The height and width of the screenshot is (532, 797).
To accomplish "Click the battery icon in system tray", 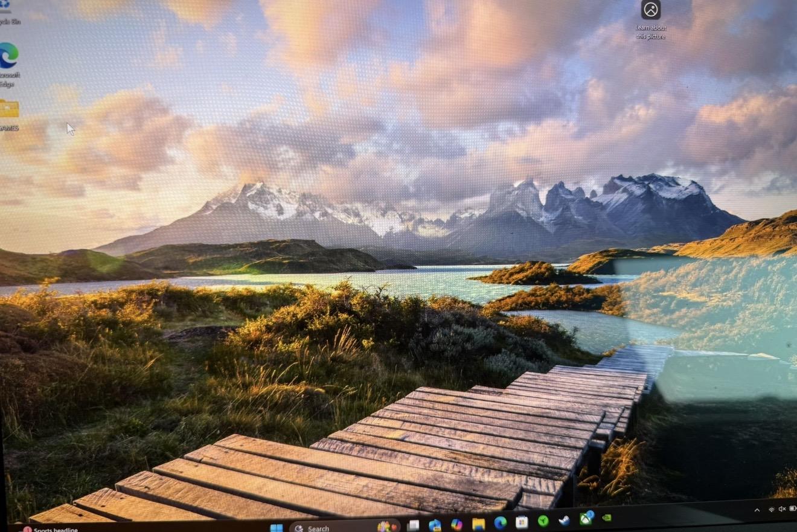I will (793, 508).
